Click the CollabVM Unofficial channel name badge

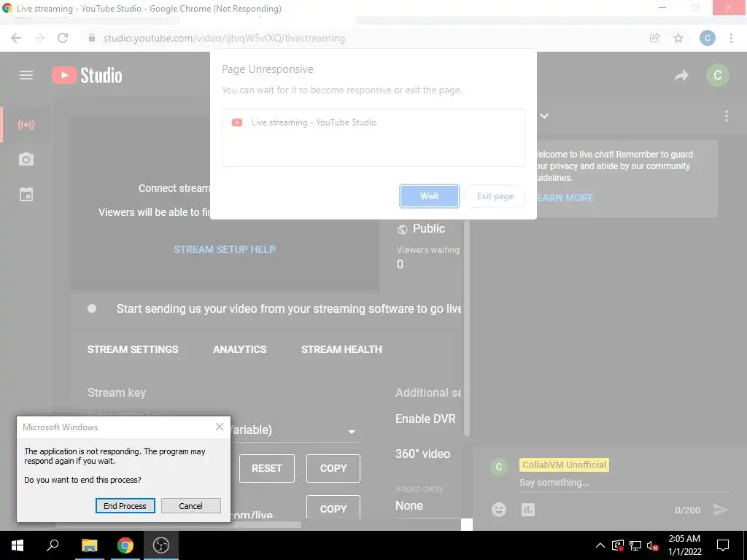(x=564, y=464)
